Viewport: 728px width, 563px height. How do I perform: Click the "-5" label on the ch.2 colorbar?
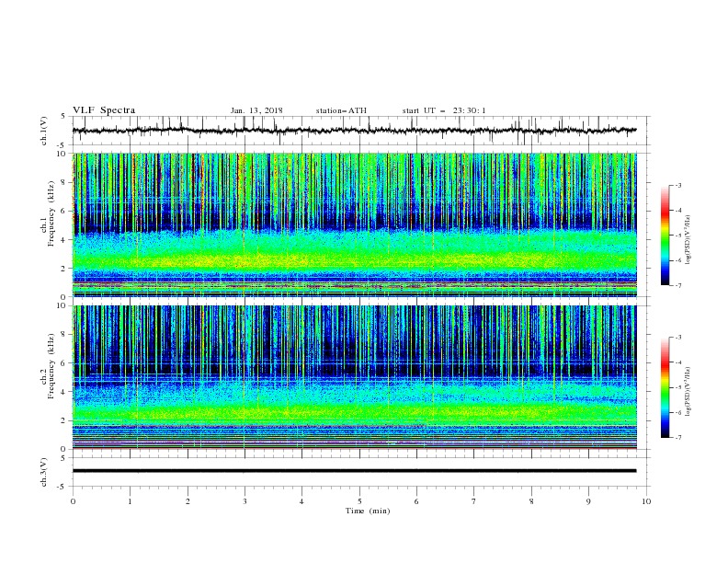677,387
